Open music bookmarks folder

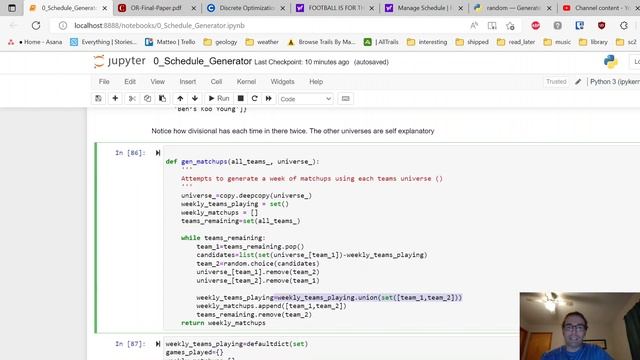click(x=558, y=42)
